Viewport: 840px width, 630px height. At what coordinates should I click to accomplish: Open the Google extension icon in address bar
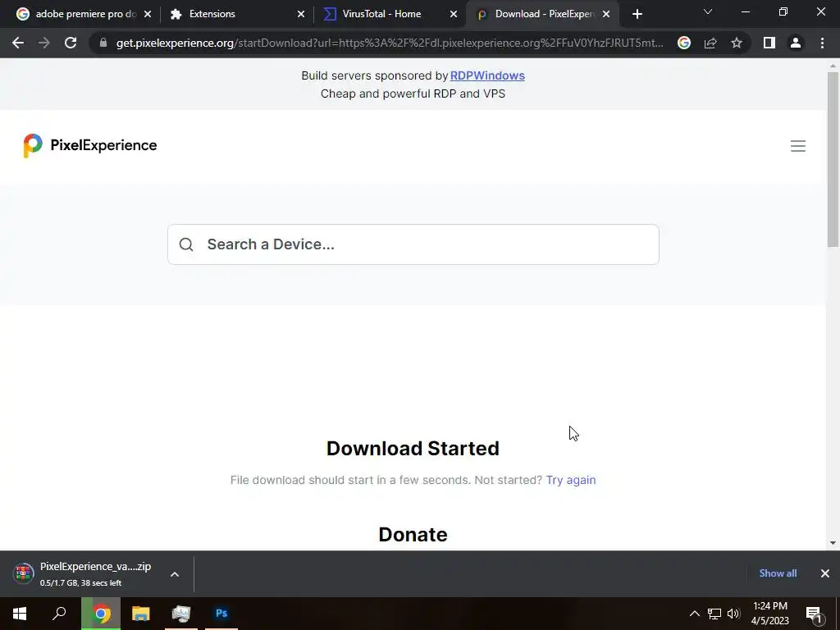(x=684, y=43)
